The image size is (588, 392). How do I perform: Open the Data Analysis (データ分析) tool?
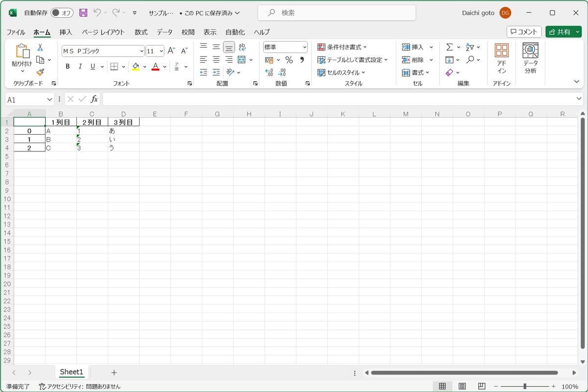click(530, 58)
